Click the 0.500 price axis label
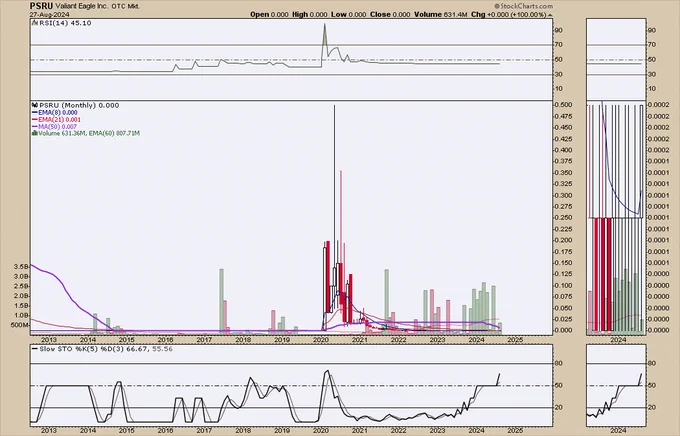The image size is (680, 436). coord(563,105)
